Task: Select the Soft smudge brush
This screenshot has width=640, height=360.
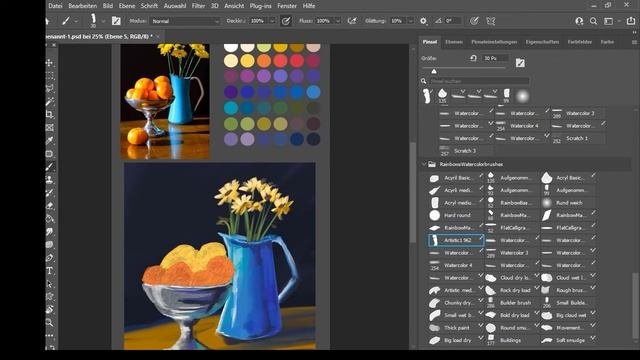Action: pos(568,340)
